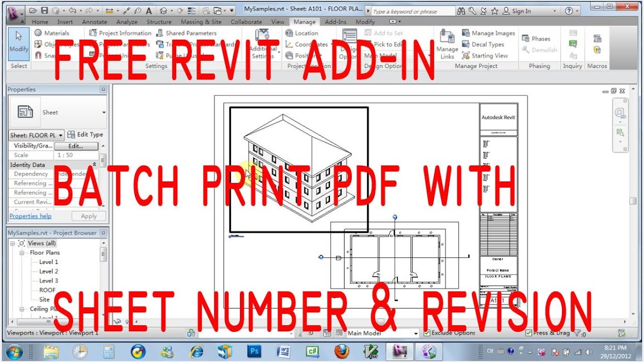Open Manage Images tool
The image size is (644, 362).
[x=489, y=33]
